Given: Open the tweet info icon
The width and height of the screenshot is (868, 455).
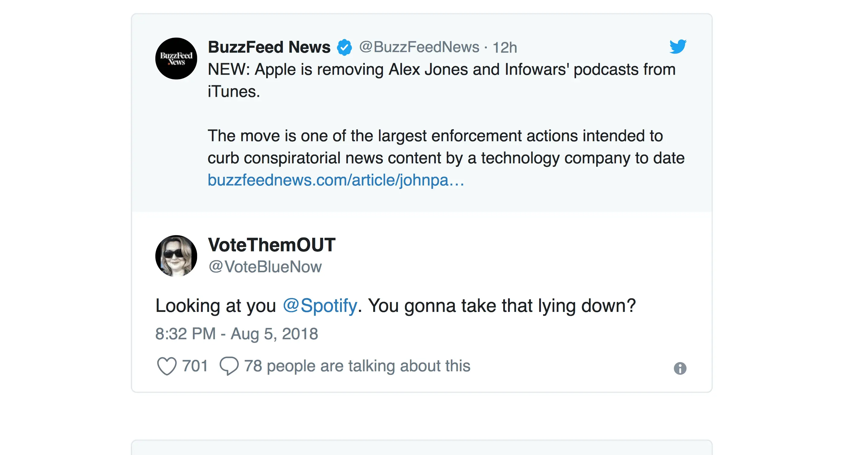Looking at the screenshot, I should click(680, 368).
